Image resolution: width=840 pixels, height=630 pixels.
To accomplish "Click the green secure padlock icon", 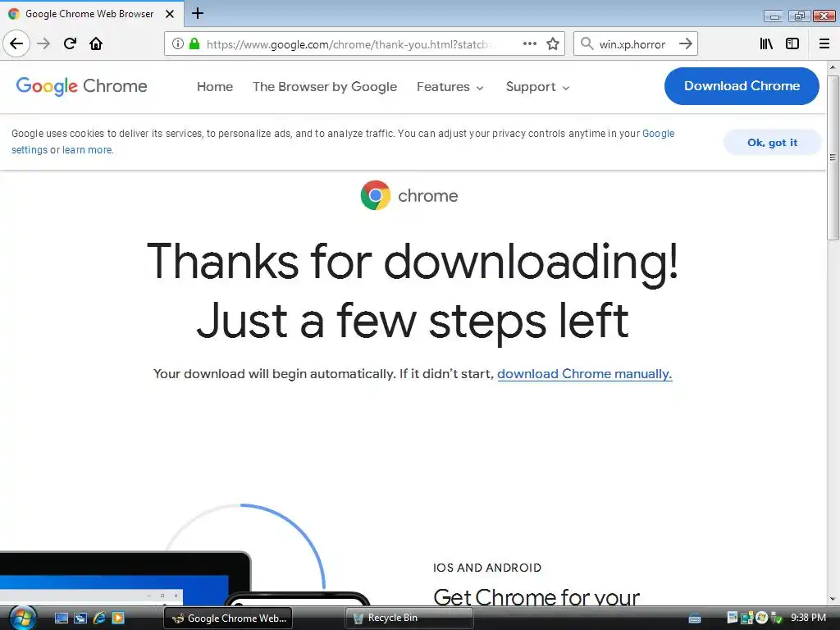I will (x=194, y=43).
